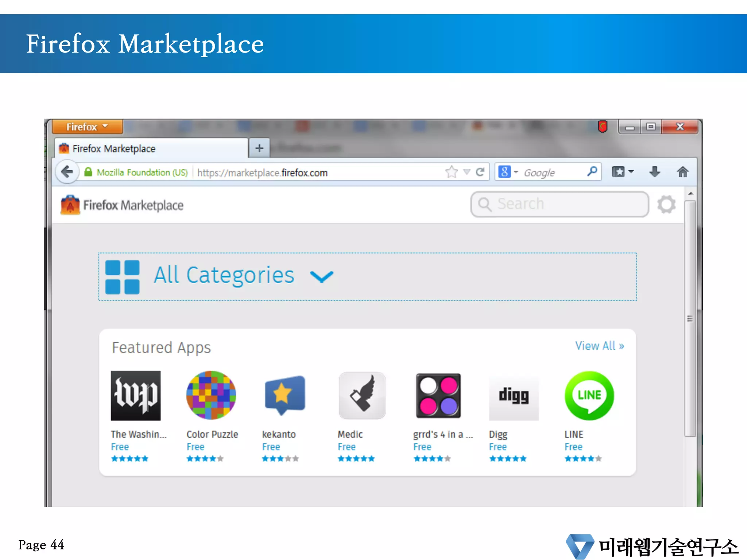Reload the page with the refresh icon
Viewport: 747px width, 560px height.
480,172
